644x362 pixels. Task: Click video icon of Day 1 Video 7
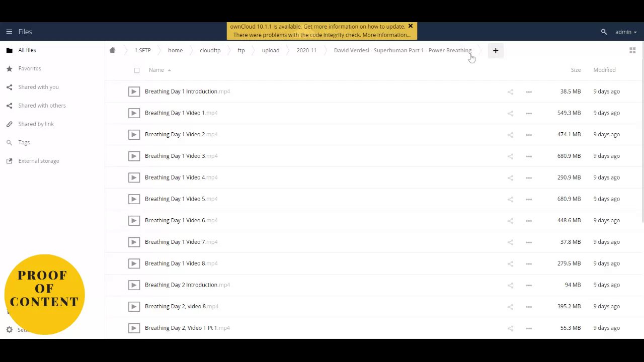pos(134,242)
